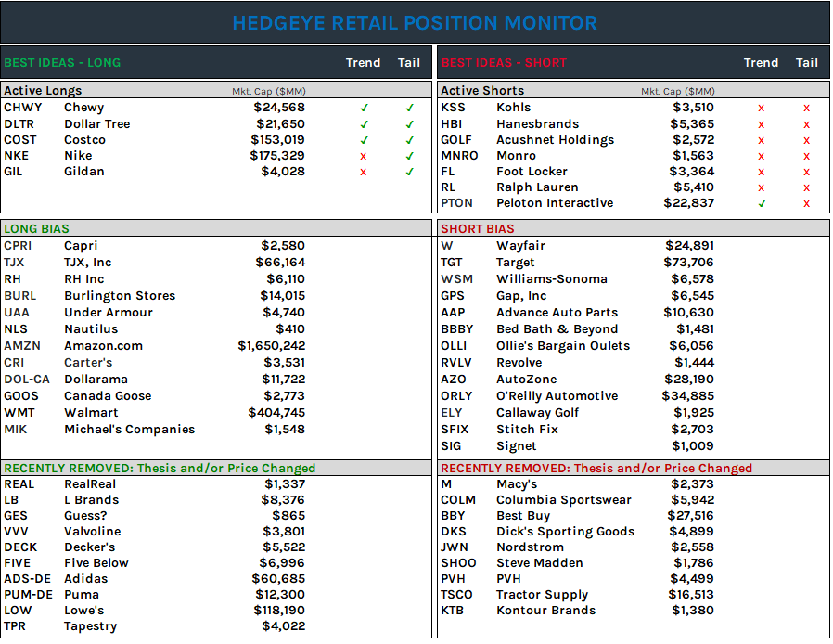Click the Tail x mark for Monro
The height and width of the screenshot is (644, 833).
pyautogui.click(x=806, y=157)
